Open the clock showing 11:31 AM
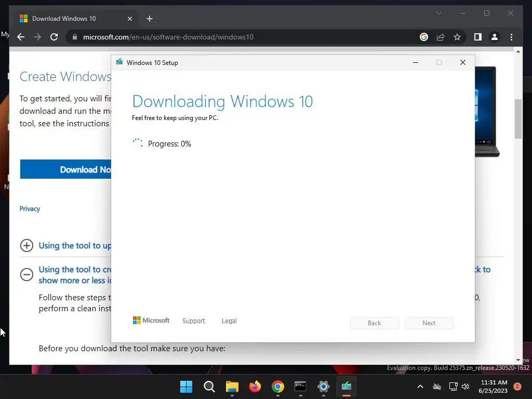 494,387
